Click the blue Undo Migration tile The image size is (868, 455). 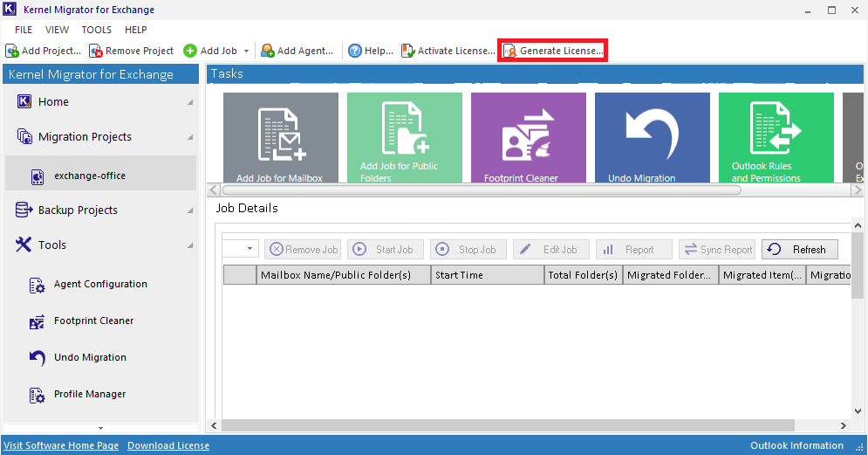653,137
